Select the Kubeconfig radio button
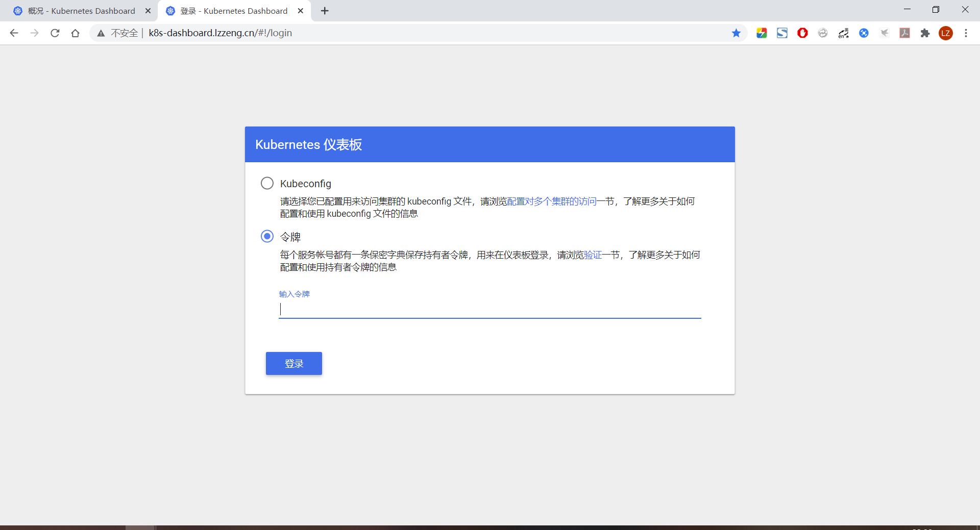 pyautogui.click(x=267, y=183)
